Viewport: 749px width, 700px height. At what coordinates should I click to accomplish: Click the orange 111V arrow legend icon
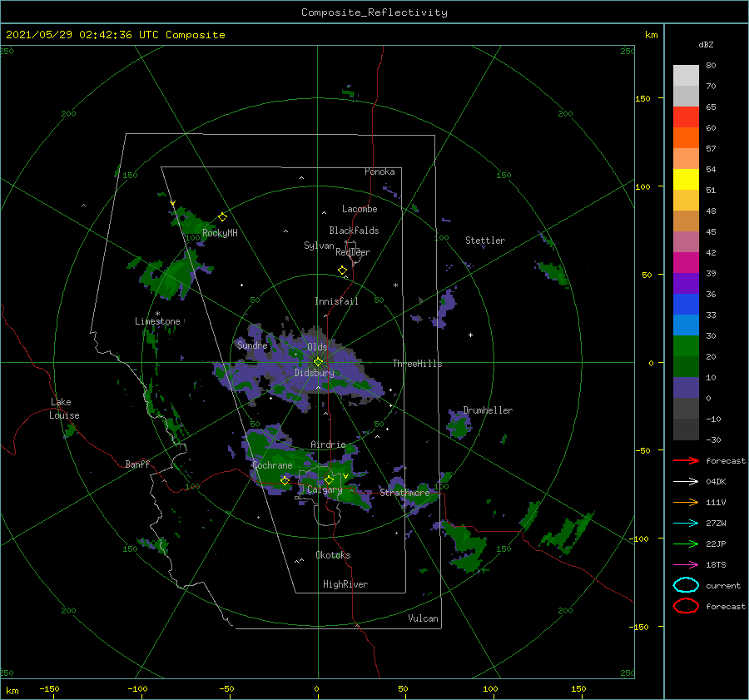[x=686, y=502]
